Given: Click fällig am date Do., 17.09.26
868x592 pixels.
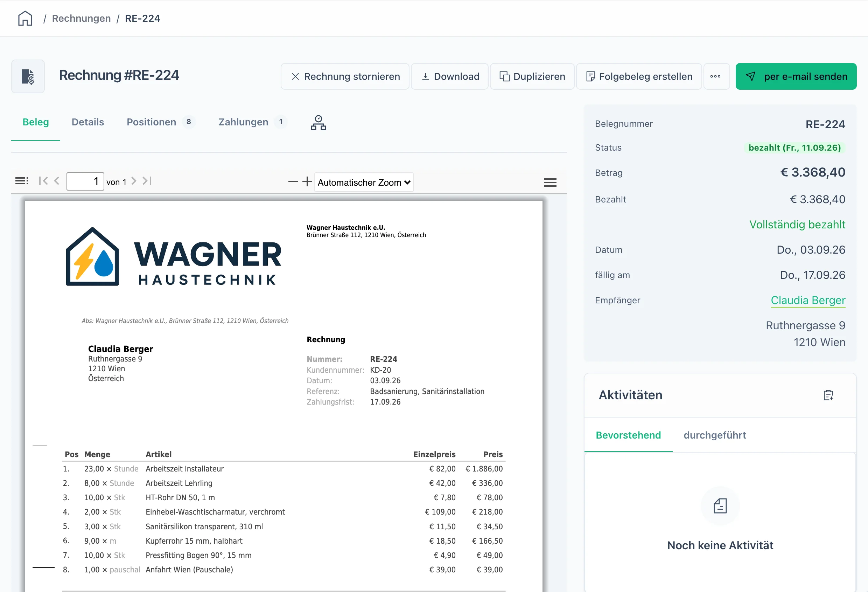Looking at the screenshot, I should 812,275.
